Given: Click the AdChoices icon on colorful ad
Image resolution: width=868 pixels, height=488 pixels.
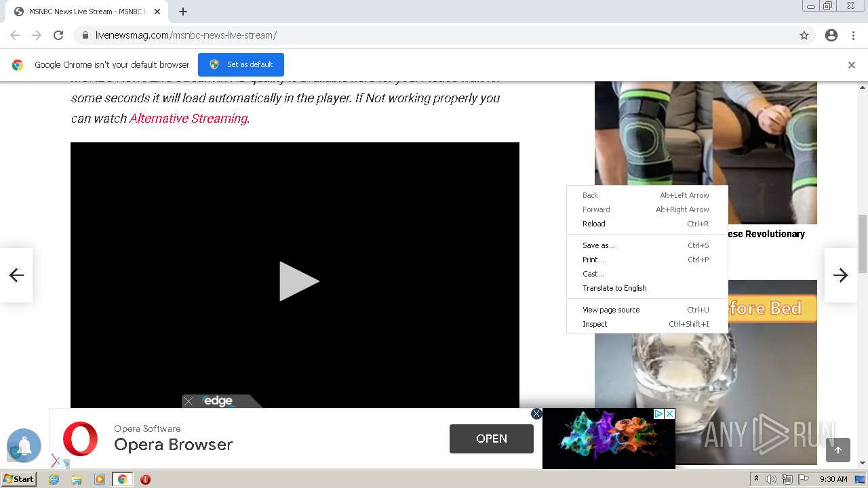Looking at the screenshot, I should pos(658,413).
